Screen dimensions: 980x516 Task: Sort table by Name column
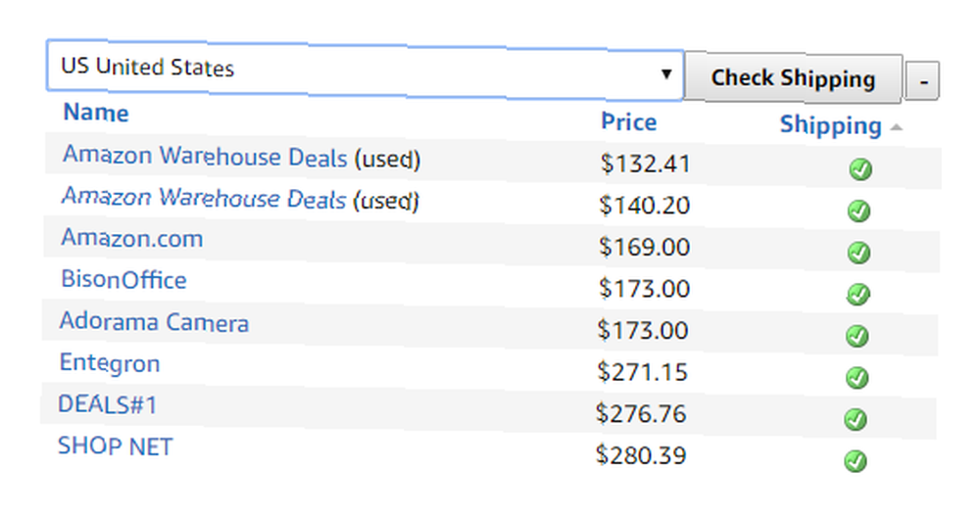[96, 113]
